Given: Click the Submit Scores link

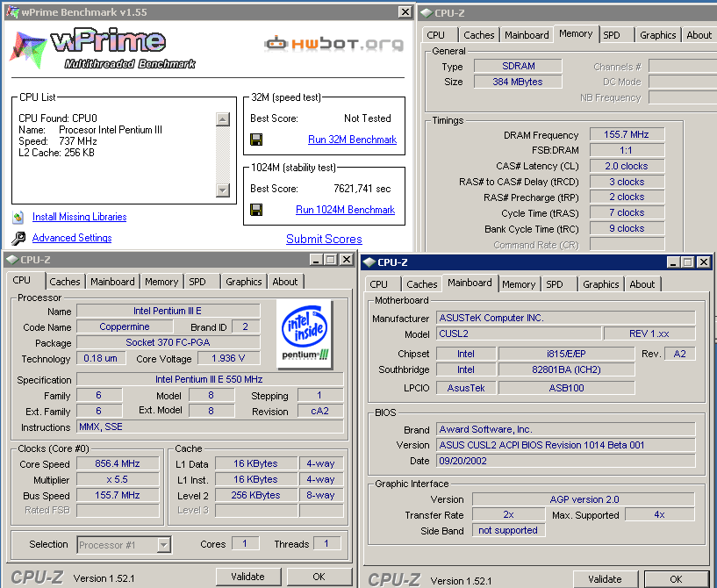Looking at the screenshot, I should point(324,239).
